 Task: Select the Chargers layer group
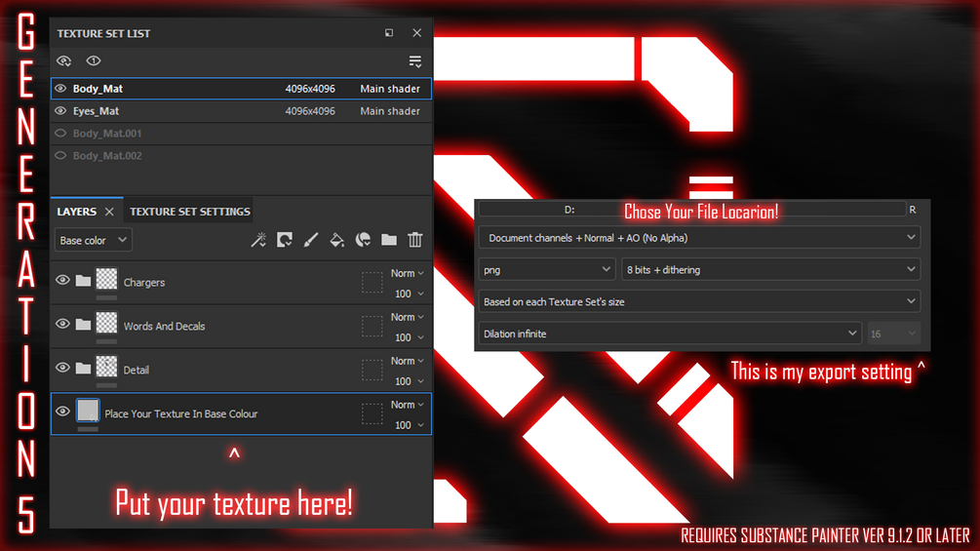click(x=241, y=283)
